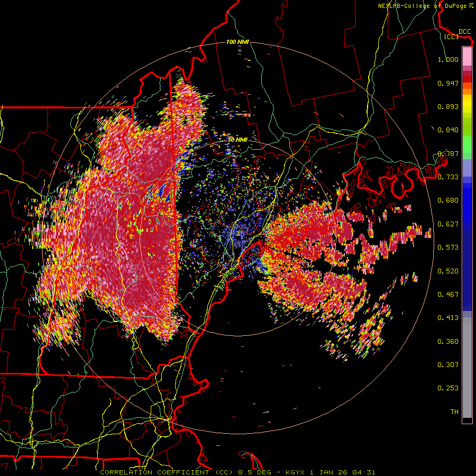Image resolution: width=476 pixels, height=476 pixels.
Task: Click the 0.947 legend value
Action: 448,83
